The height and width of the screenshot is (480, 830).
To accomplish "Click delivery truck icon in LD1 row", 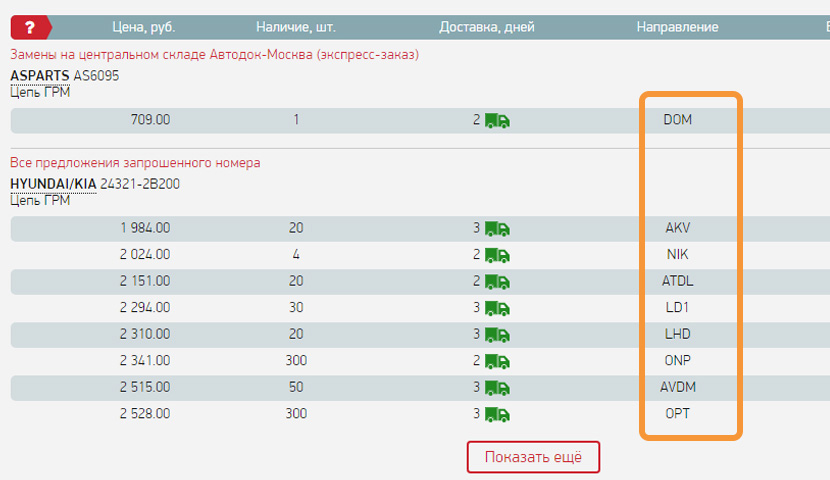I will [x=497, y=307].
